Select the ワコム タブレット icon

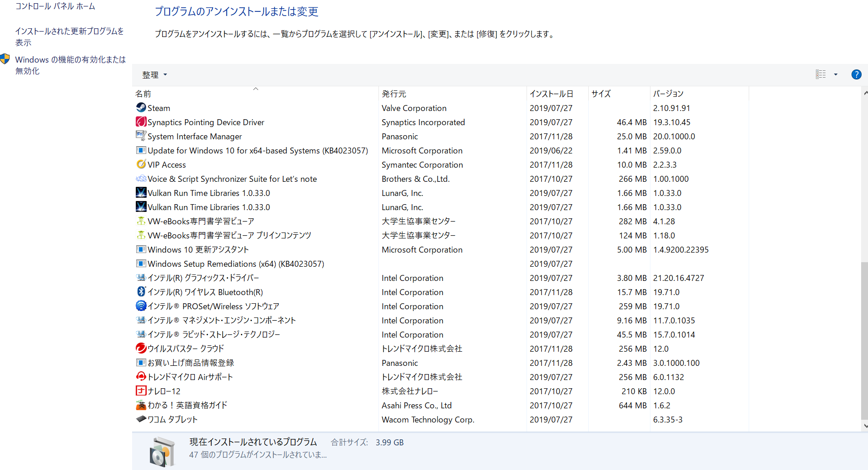tap(141, 419)
